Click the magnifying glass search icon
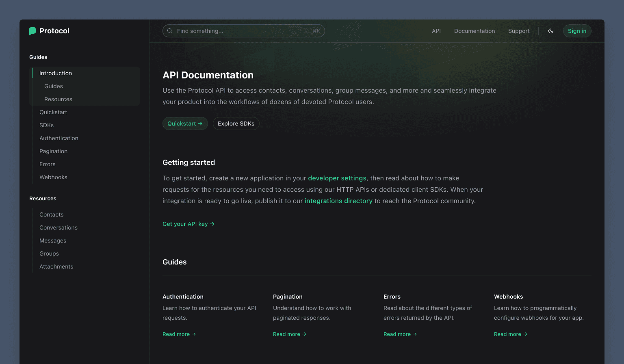 [x=170, y=31]
